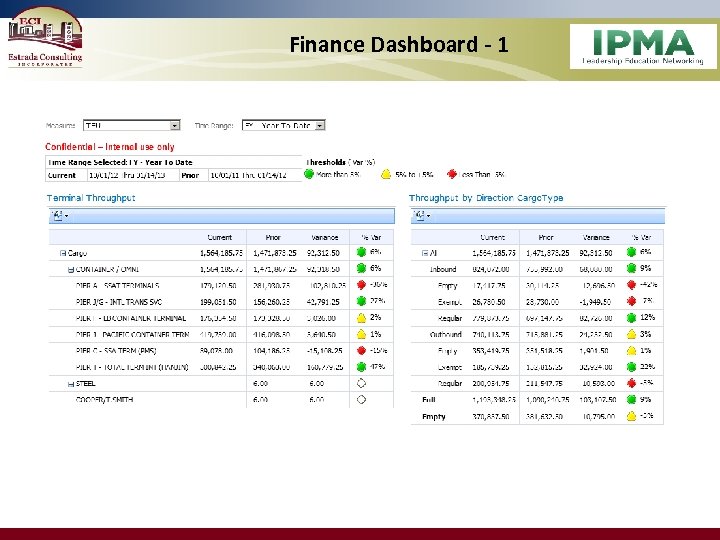Select the PIER C - SSA TERM (PMS) row label
Image resolution: width=720 pixels, height=540 pixels.
pos(116,351)
